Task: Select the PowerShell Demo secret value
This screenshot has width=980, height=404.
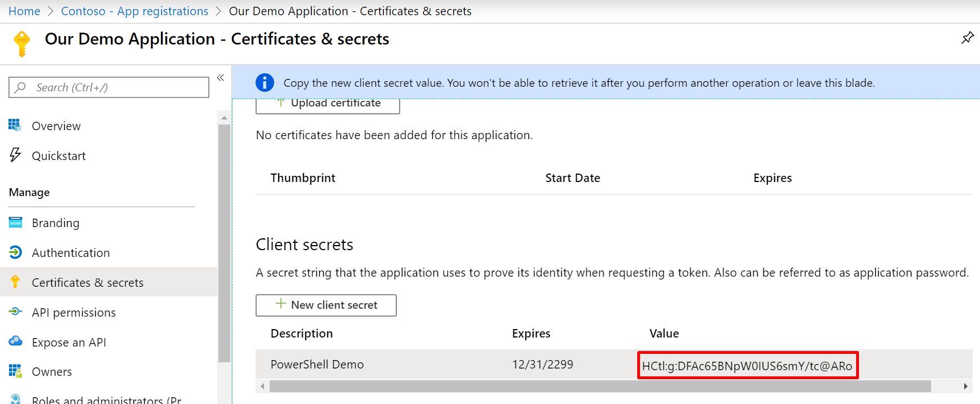Action: (x=747, y=366)
